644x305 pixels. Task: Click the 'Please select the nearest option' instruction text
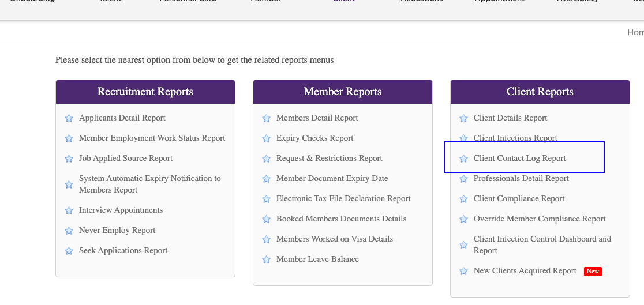(194, 61)
